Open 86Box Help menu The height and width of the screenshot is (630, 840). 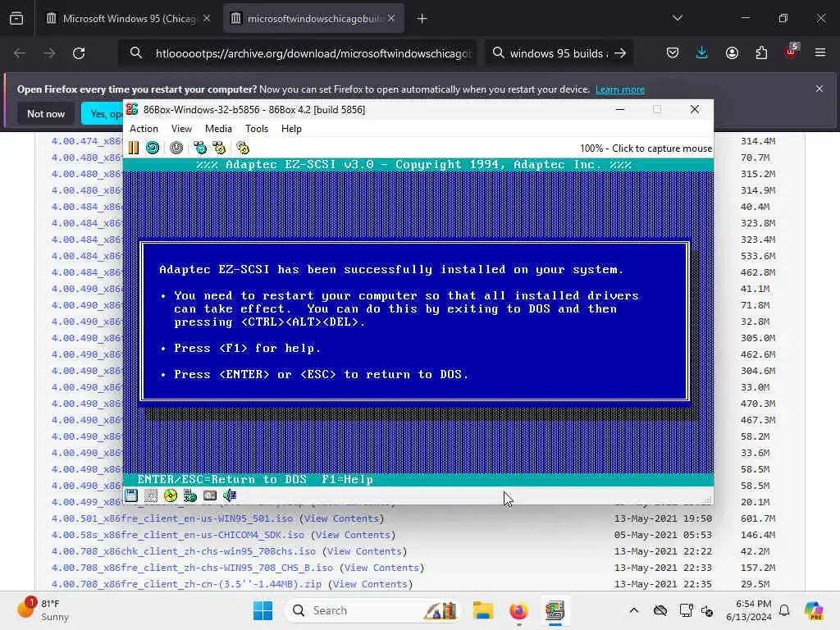[291, 129]
